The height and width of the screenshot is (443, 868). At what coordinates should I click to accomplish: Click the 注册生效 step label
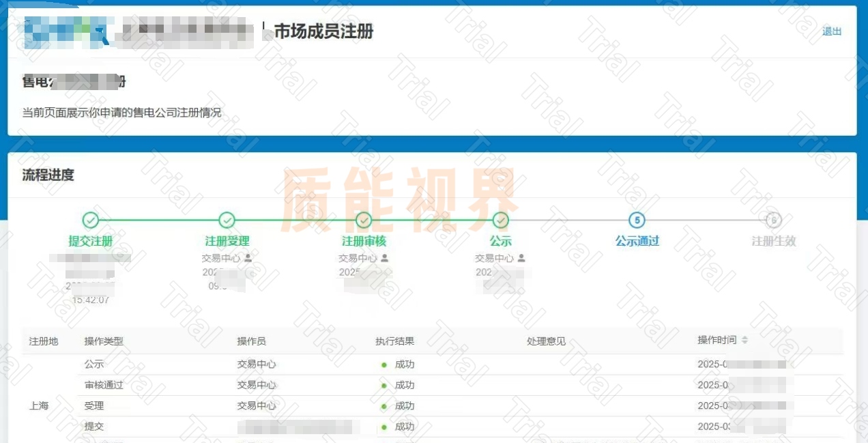coord(773,241)
